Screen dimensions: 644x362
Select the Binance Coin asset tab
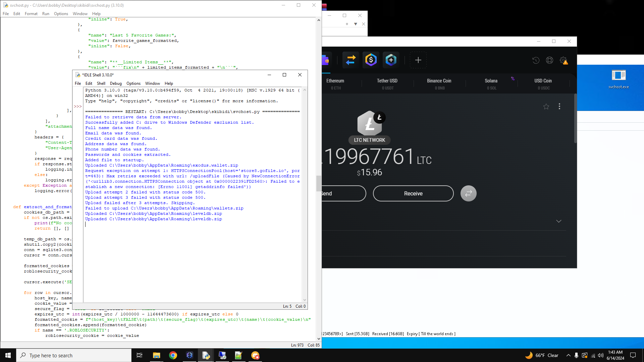[x=439, y=84]
